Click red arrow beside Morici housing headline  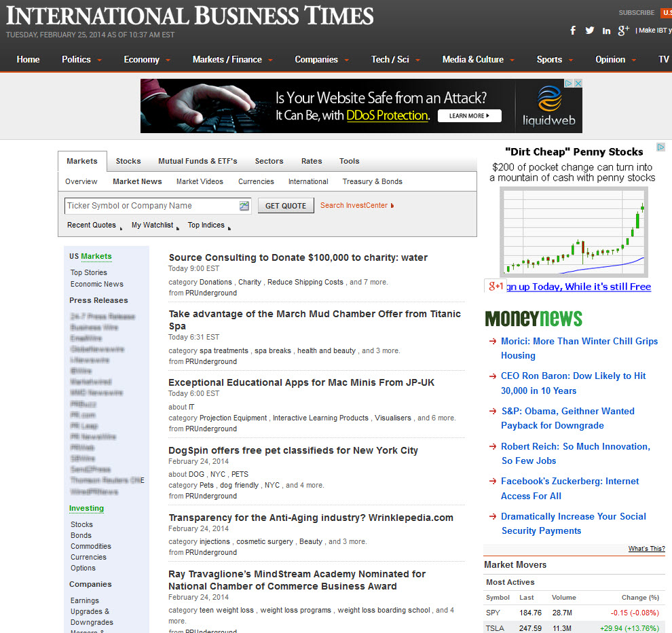(x=492, y=342)
